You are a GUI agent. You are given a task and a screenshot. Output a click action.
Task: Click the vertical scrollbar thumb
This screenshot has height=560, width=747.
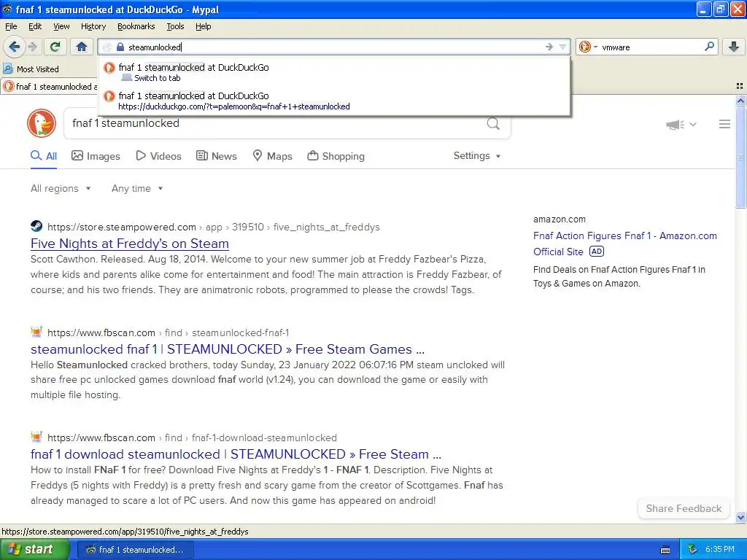(x=740, y=157)
